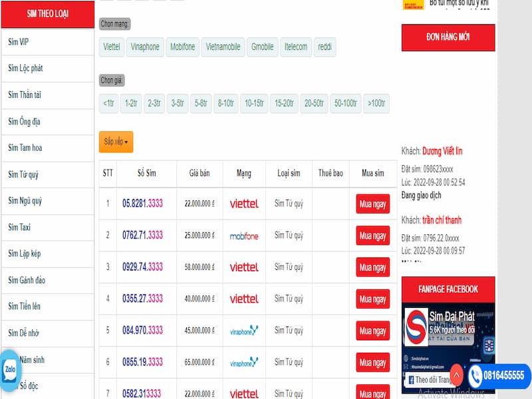
Task: Open the Sắp xếp sort dropdown
Action: pyautogui.click(x=116, y=142)
